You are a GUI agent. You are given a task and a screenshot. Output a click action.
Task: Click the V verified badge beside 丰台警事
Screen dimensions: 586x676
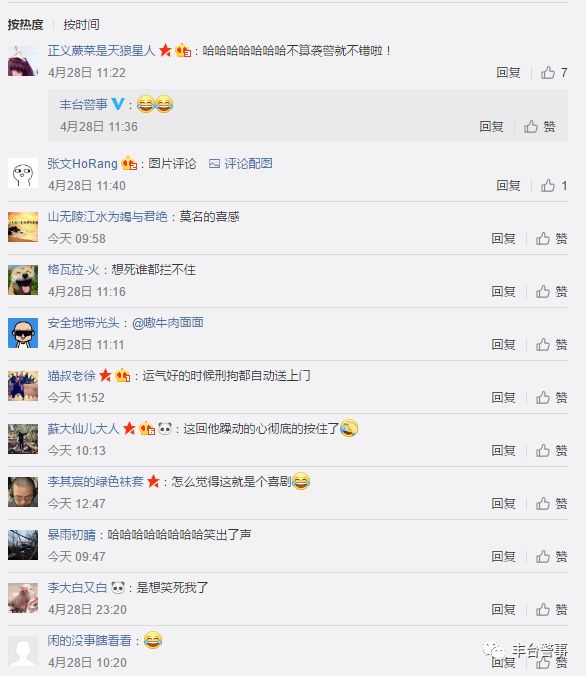coord(118,104)
